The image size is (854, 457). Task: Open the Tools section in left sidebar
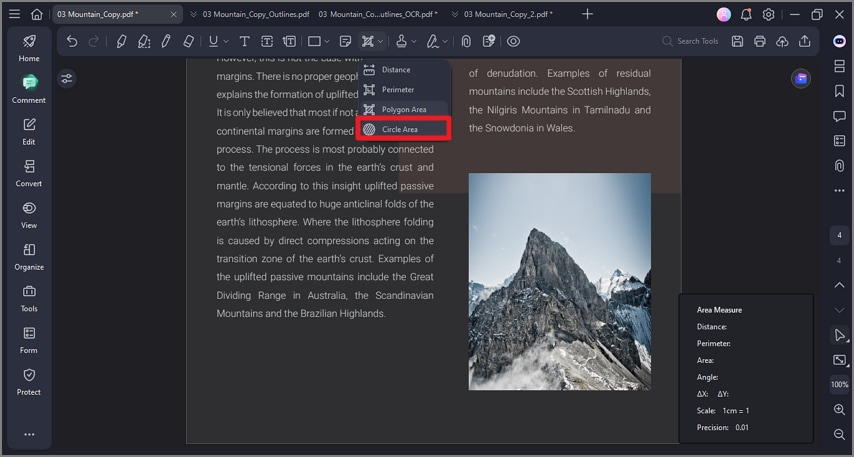(29, 298)
